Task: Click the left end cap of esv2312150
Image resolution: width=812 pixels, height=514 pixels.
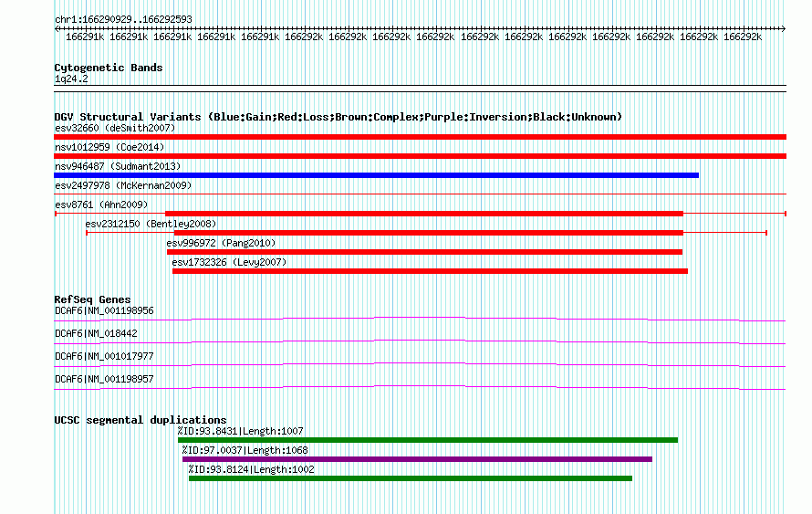Action: 87,233
